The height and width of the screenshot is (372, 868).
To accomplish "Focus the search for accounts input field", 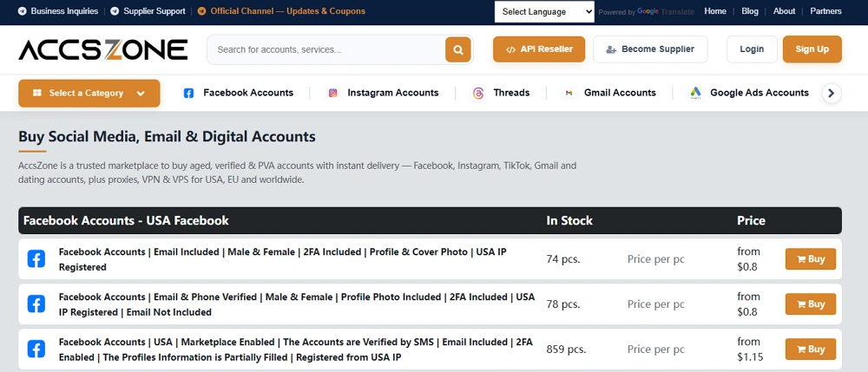I will tap(326, 49).
